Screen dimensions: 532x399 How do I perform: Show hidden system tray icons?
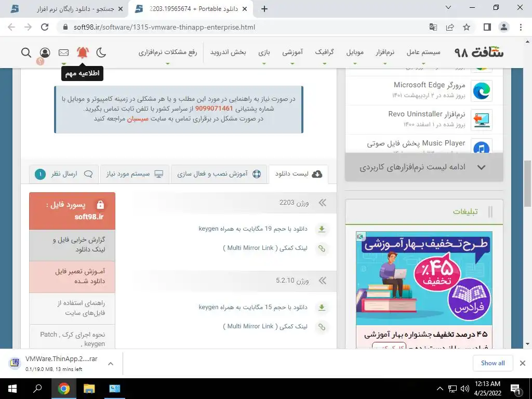tap(440, 389)
